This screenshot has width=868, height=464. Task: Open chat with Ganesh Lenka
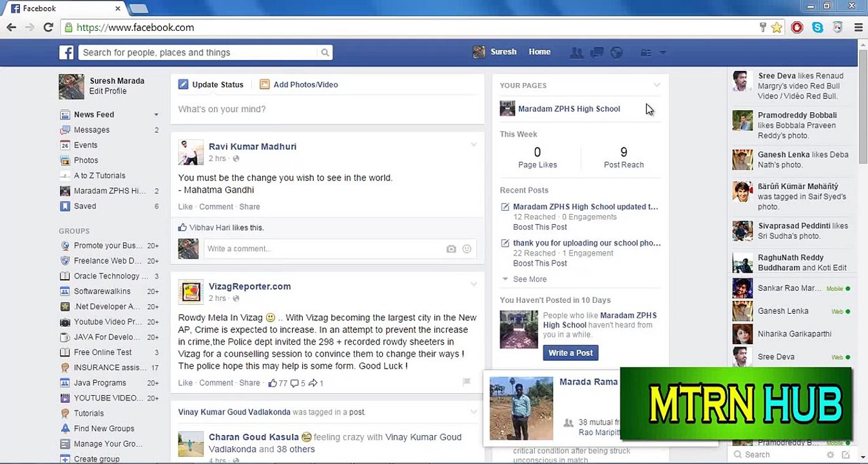(792, 311)
